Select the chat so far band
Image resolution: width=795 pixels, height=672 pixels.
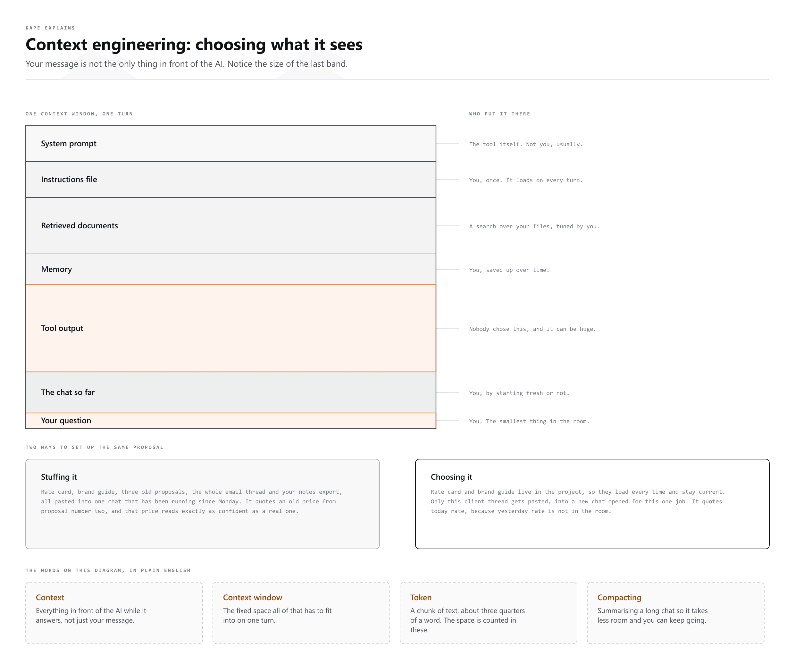[230, 392]
